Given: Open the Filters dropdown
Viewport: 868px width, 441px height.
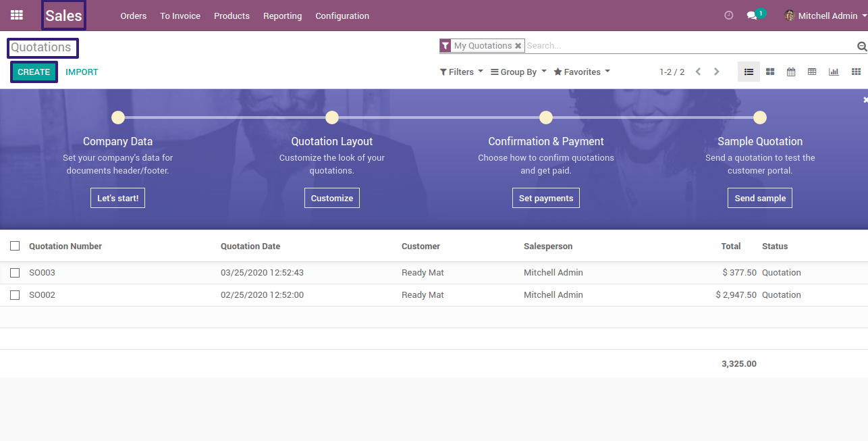Looking at the screenshot, I should [x=462, y=72].
